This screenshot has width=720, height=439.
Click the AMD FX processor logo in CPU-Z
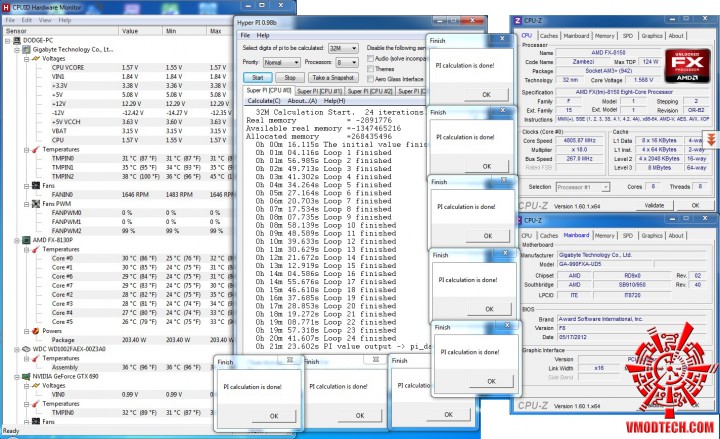click(687, 66)
